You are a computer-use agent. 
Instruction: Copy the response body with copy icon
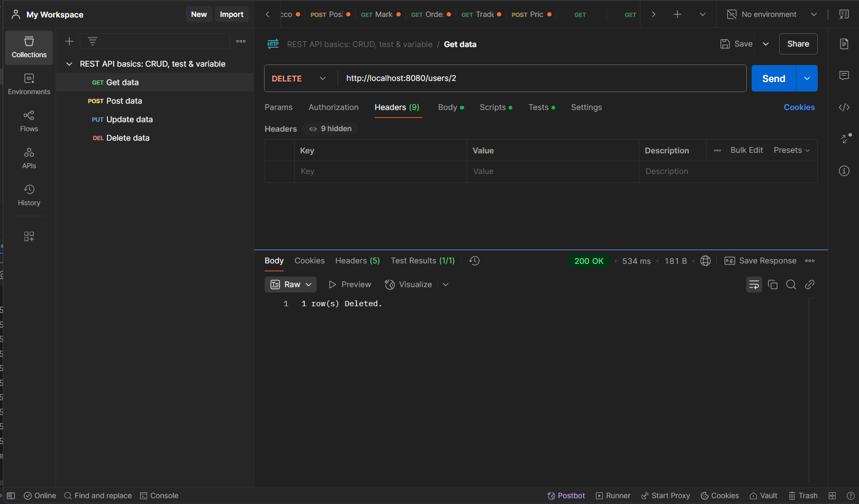(x=773, y=285)
